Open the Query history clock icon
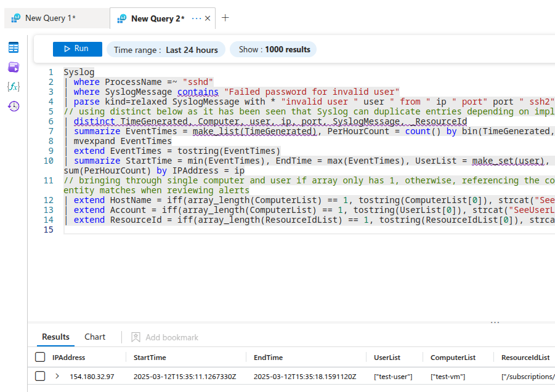The image size is (555, 392). click(x=14, y=106)
